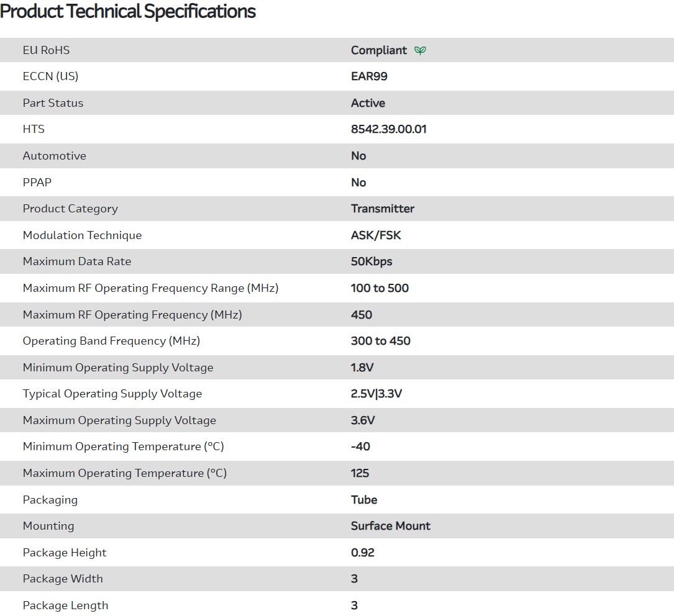Select the 2.5V|3.3V typical voltage value
The image size is (674, 616).
(376, 394)
